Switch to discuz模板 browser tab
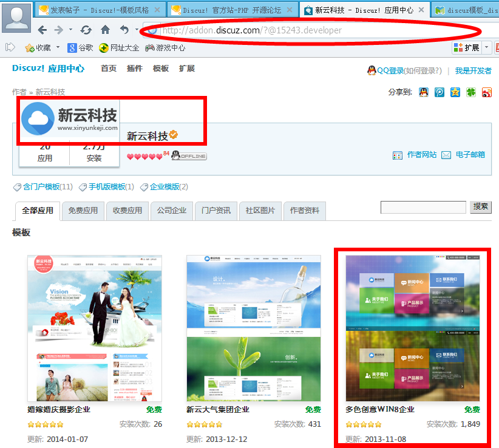 [x=465, y=10]
